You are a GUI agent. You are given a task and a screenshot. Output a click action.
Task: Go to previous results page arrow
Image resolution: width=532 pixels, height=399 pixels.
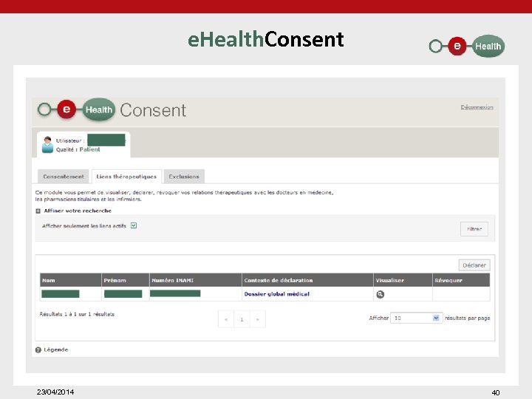point(226,319)
